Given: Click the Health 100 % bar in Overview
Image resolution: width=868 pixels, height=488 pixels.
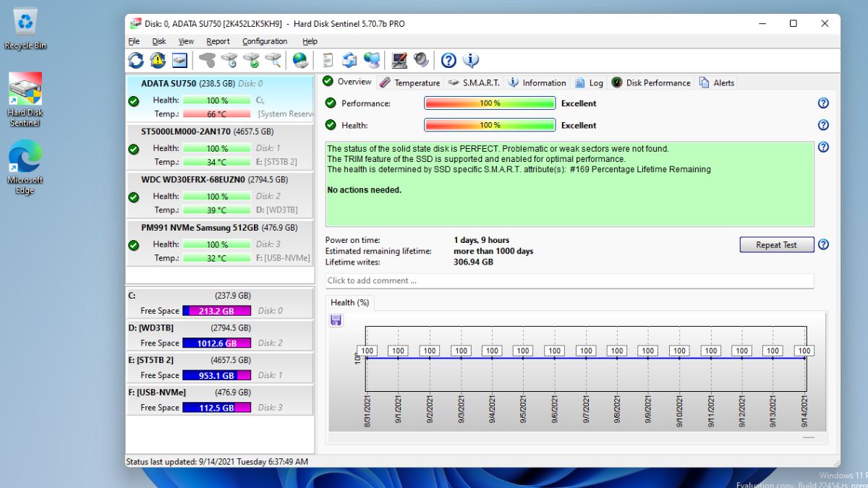Looking at the screenshot, I should (x=490, y=125).
